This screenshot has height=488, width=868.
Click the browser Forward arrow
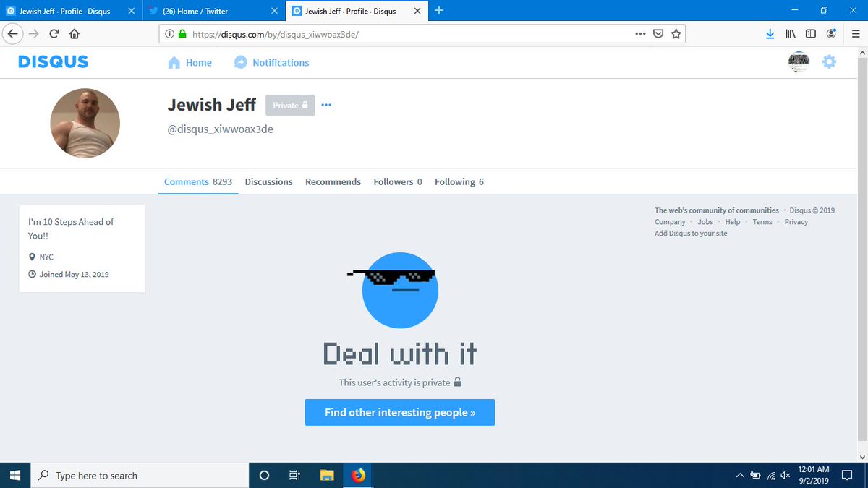pyautogui.click(x=34, y=33)
